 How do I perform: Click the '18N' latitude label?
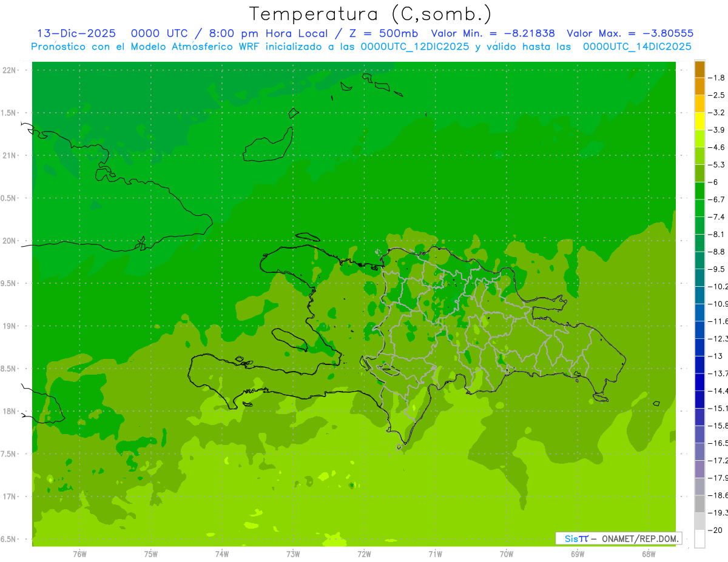tap(10, 412)
